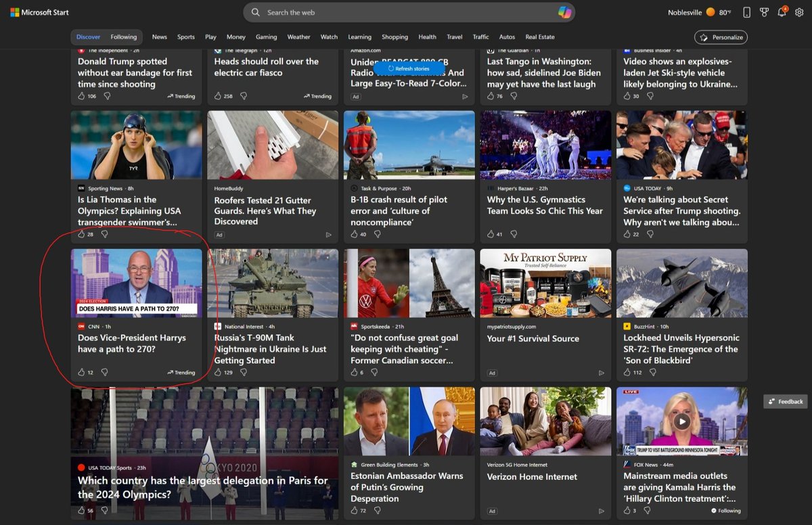This screenshot has height=525, width=812.
Task: Like the Lockheed SR-72 story
Action: coord(627,372)
